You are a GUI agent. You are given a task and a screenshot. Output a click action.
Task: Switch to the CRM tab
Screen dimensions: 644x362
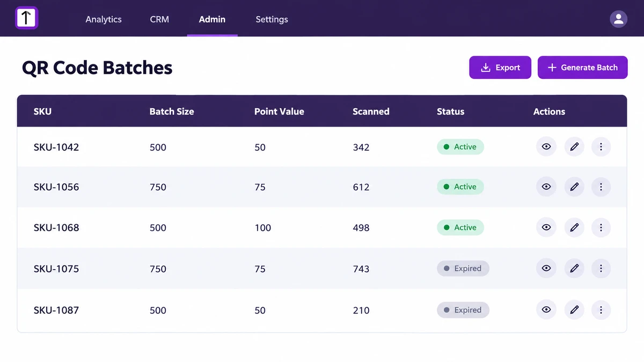coord(159,19)
